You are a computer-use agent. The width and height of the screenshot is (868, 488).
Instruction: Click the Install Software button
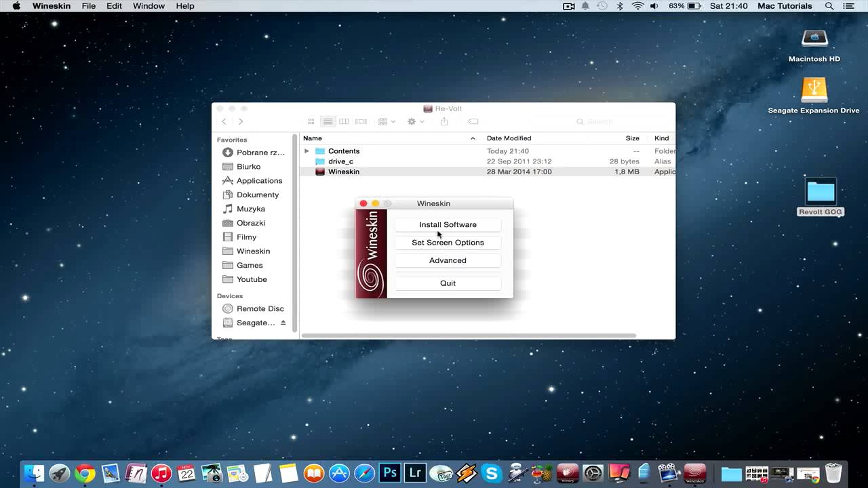tap(448, 224)
